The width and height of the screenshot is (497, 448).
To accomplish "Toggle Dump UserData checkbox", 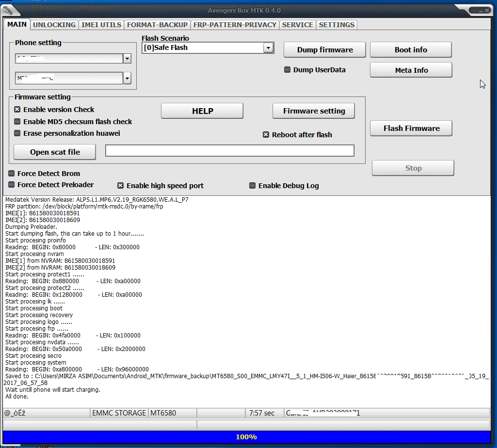I will tap(287, 70).
